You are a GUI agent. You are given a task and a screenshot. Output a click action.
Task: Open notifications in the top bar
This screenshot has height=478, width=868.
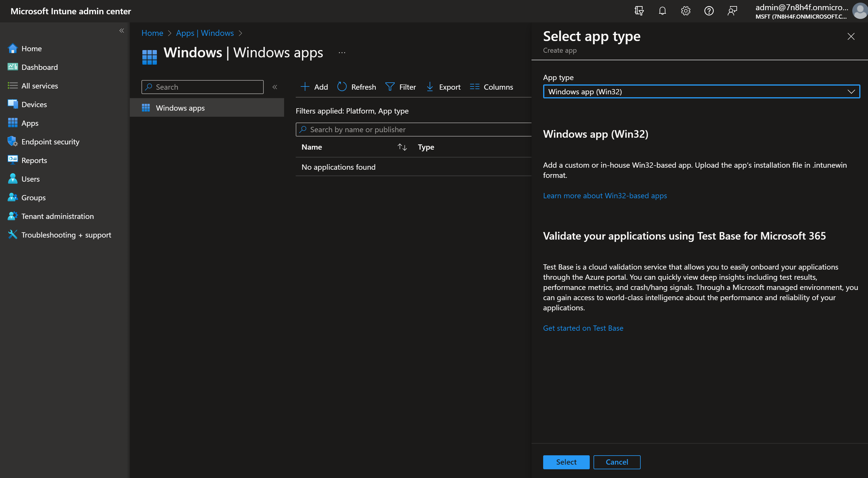662,10
